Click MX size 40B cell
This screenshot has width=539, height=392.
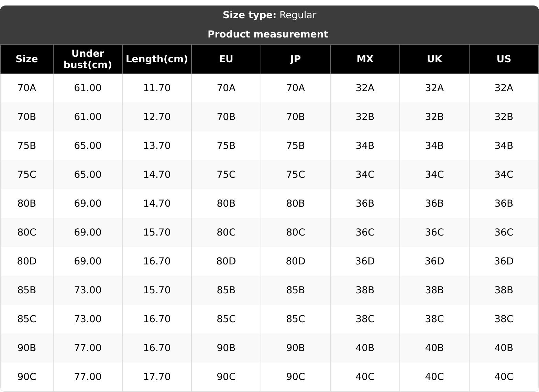(x=365, y=348)
